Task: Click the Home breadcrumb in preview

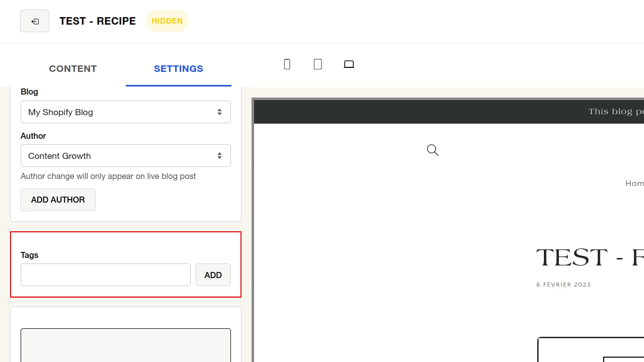Action: pyautogui.click(x=634, y=184)
